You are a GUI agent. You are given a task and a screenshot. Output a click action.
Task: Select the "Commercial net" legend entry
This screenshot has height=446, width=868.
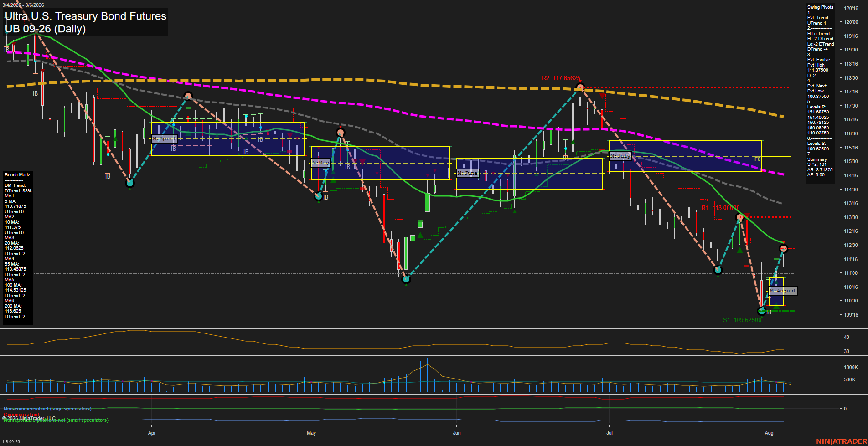click(x=21, y=415)
